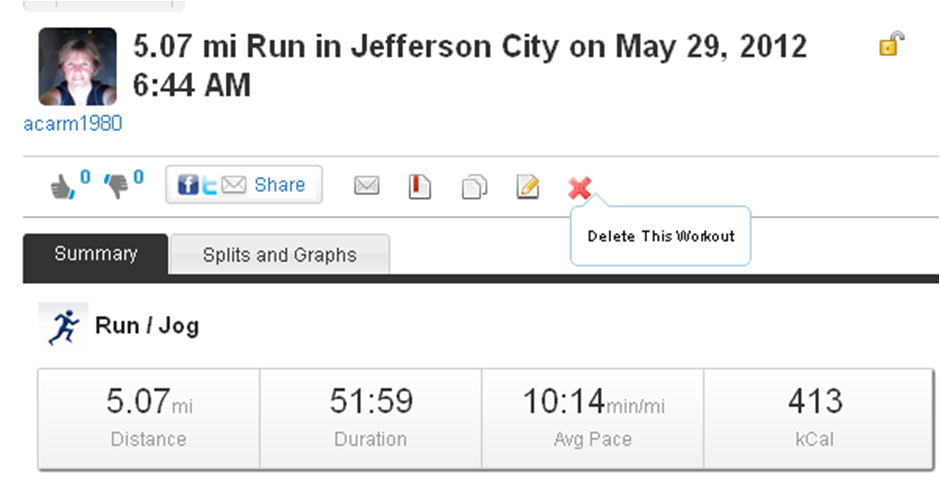Click the 10:14 Avg Pace box
The width and height of the screenshot is (940, 489).
593,418
